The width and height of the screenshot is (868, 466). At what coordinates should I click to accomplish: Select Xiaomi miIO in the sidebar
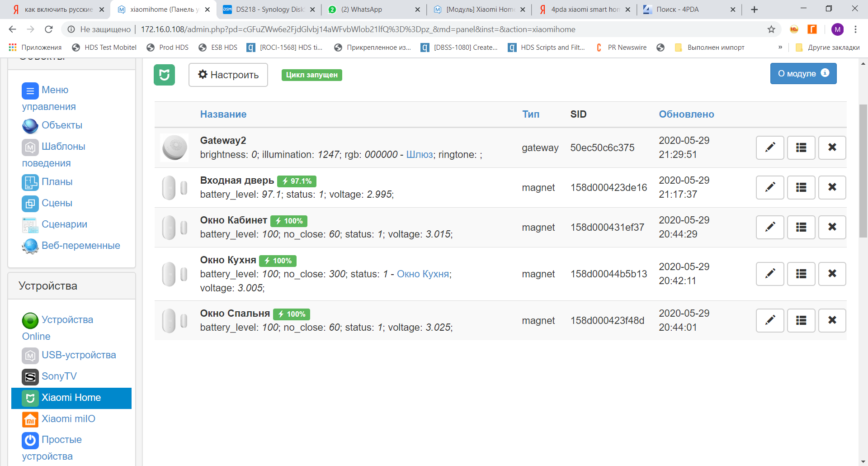click(x=68, y=418)
